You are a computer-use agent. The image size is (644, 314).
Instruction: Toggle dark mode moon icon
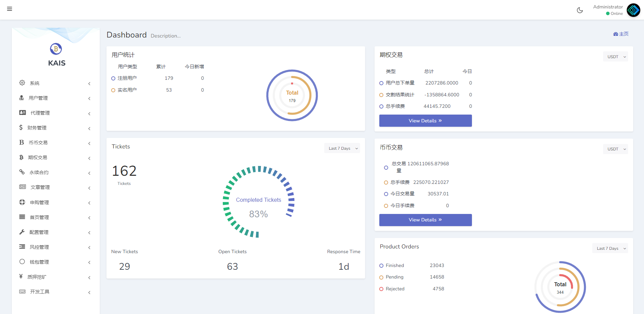580,10
